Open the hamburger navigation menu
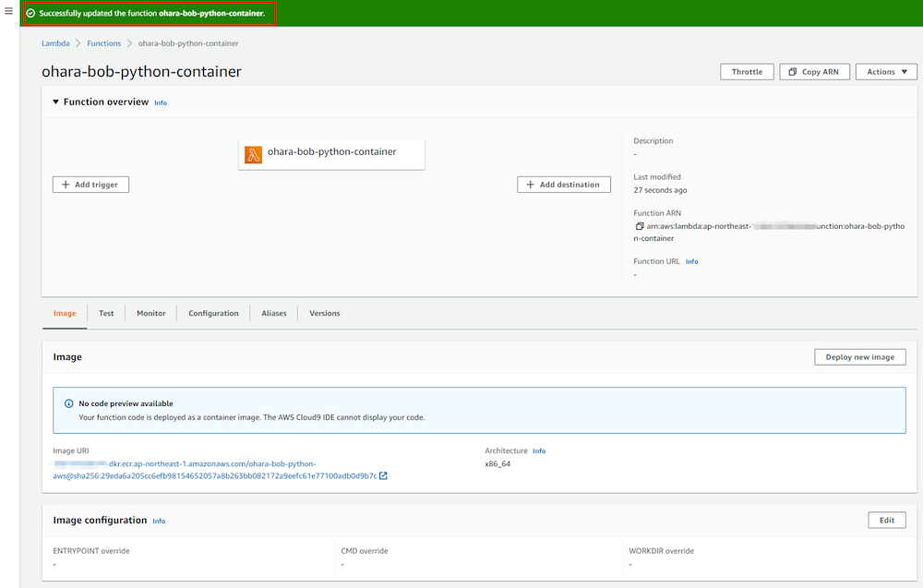Viewport: 923px width, 588px height. (x=9, y=11)
